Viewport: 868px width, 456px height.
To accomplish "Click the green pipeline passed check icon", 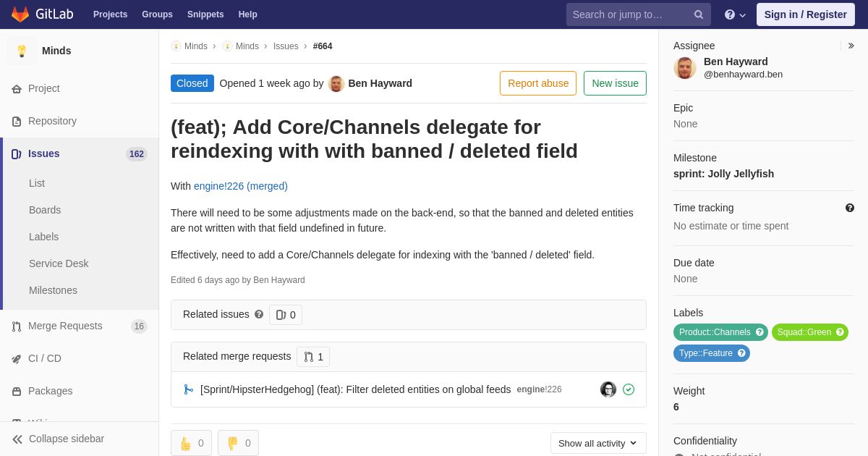I will pos(629,389).
